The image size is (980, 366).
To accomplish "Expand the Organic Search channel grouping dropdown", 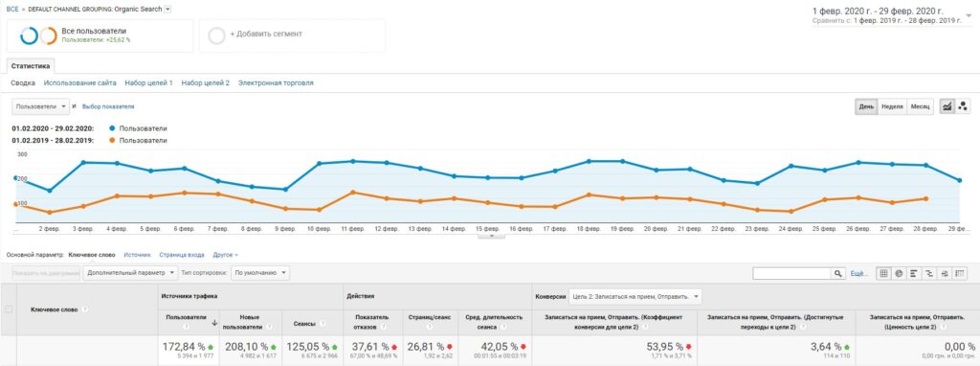I will (167, 10).
